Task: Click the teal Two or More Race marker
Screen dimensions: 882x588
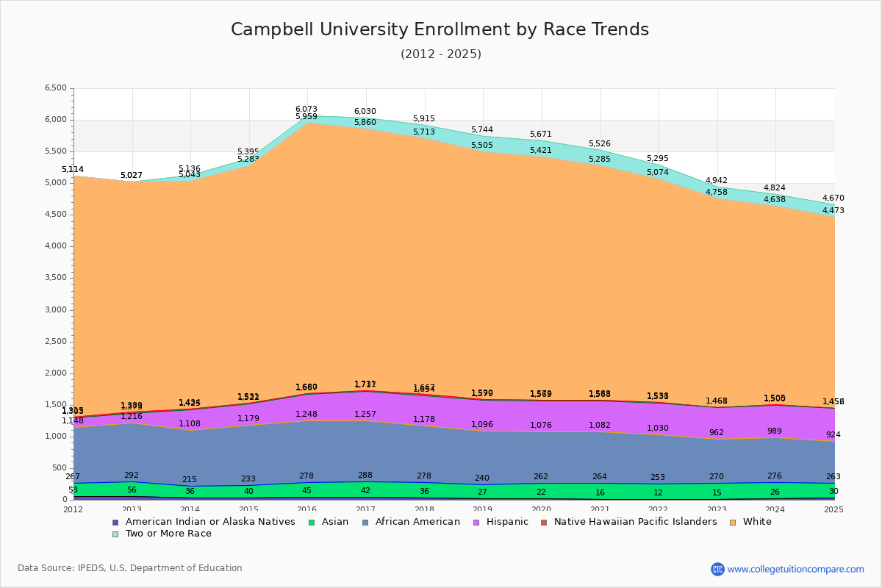Action: 115,534
